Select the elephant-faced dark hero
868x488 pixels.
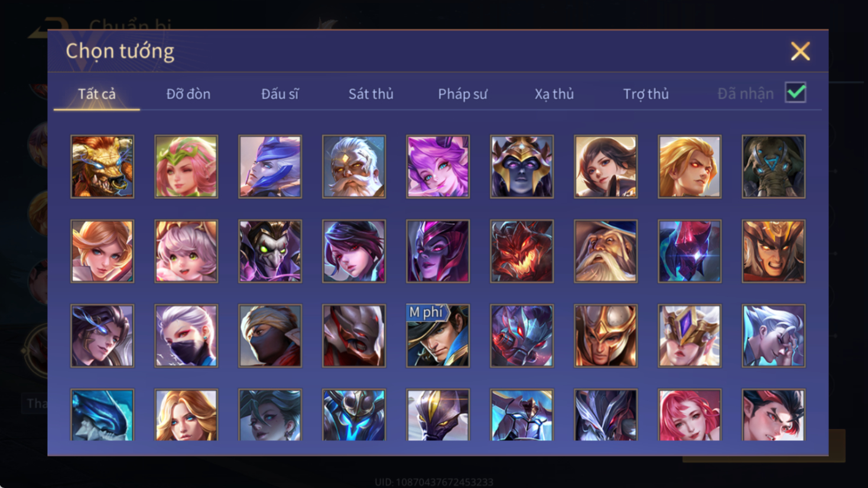(x=773, y=167)
